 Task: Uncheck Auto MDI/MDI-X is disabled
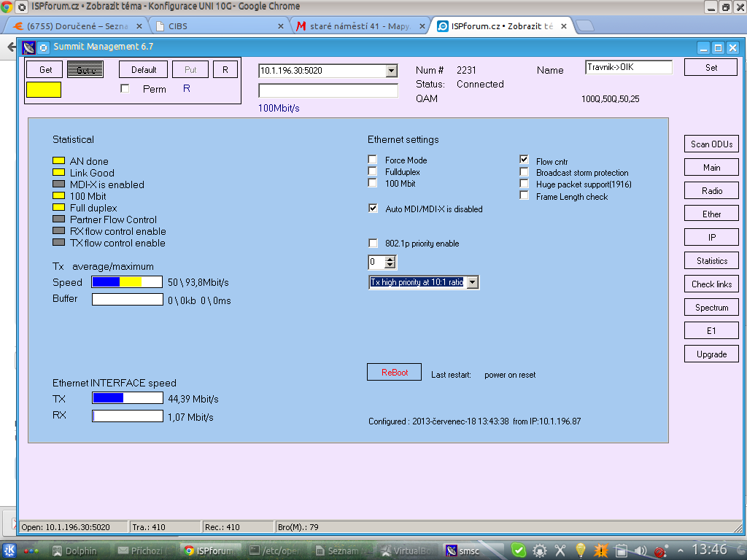[x=373, y=208]
